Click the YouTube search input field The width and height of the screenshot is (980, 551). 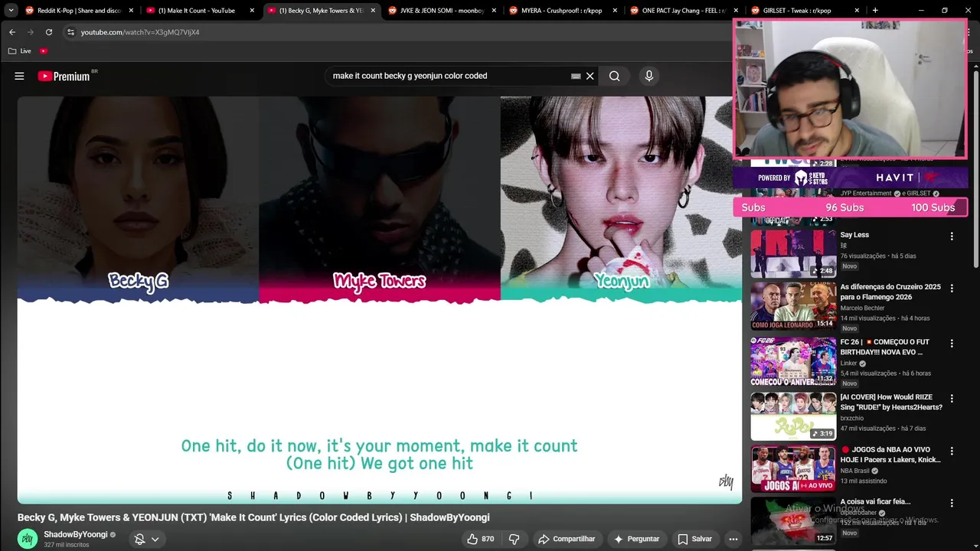coord(448,76)
